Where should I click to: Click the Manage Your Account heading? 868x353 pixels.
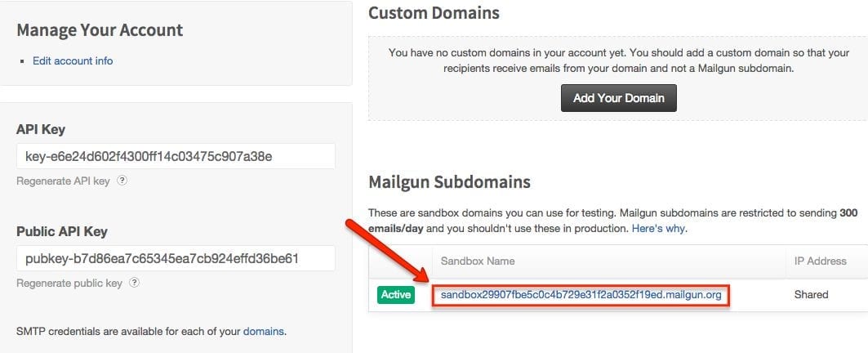tap(100, 30)
